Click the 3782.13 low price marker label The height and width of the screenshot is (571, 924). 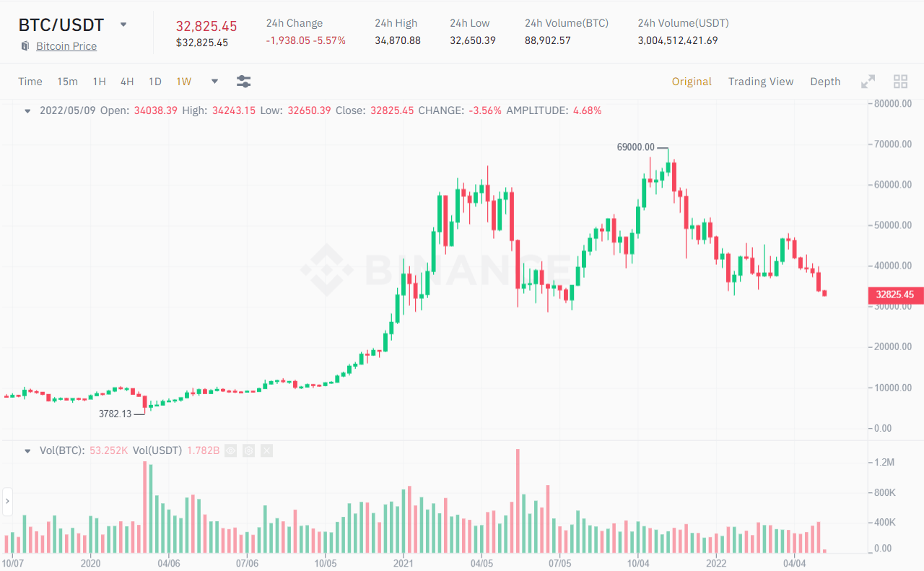tap(115, 414)
